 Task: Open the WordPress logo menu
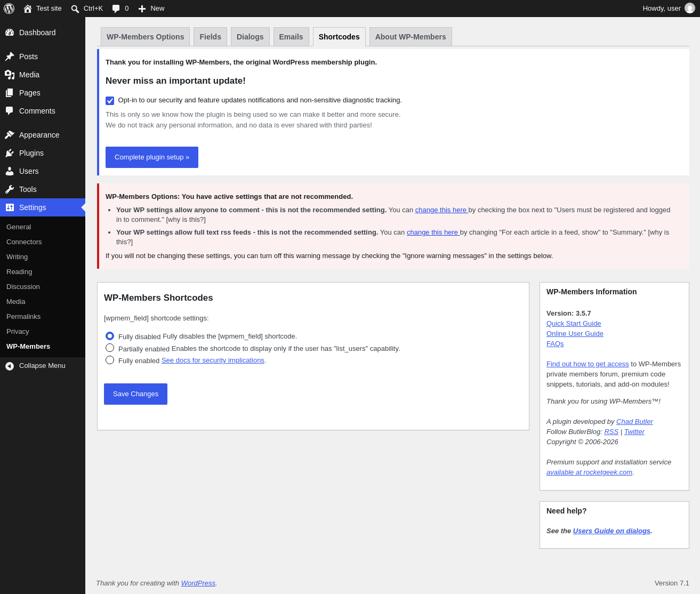9,9
